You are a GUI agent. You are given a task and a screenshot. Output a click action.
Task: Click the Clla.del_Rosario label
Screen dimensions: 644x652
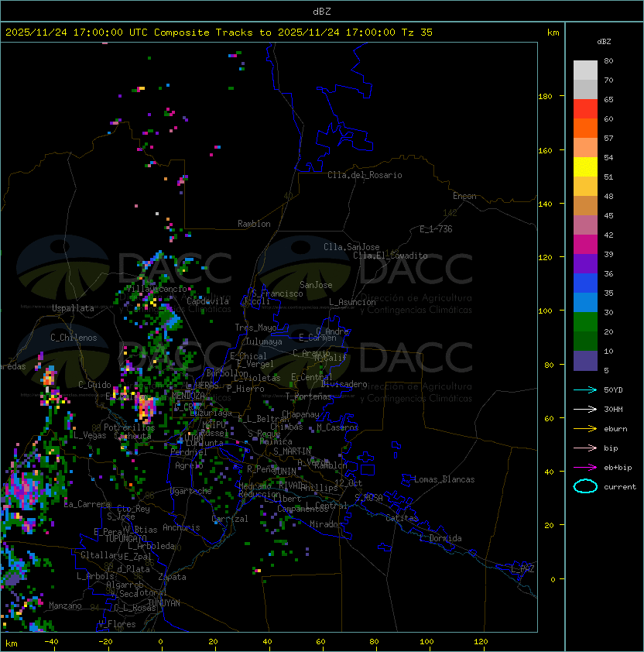point(365,175)
